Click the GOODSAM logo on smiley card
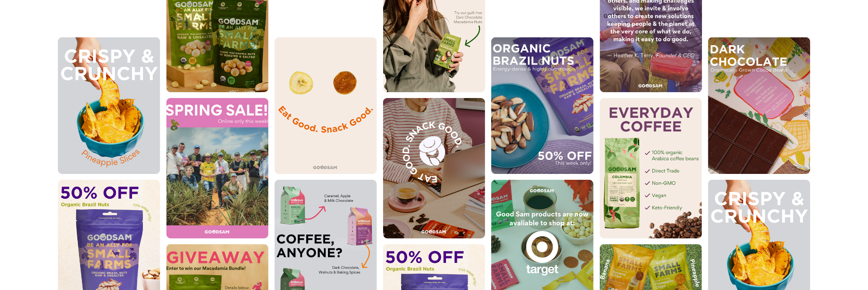Viewport: 868px width, 290px height. [325, 168]
